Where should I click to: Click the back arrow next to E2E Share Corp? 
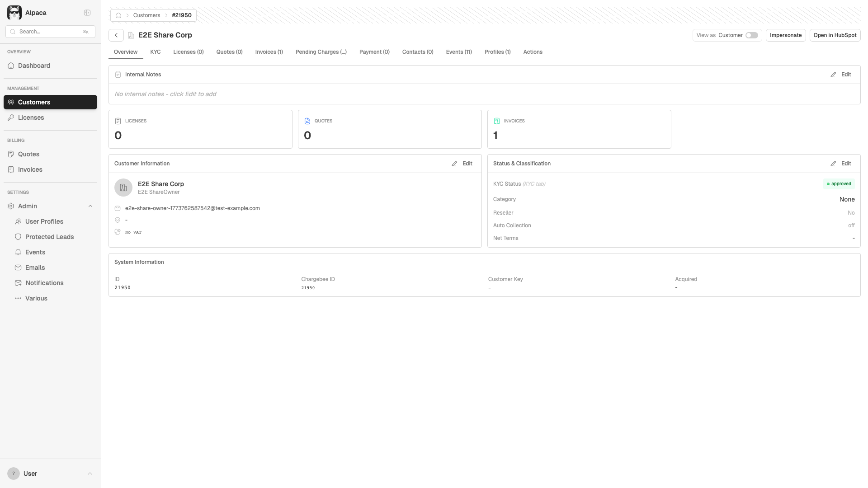116,35
